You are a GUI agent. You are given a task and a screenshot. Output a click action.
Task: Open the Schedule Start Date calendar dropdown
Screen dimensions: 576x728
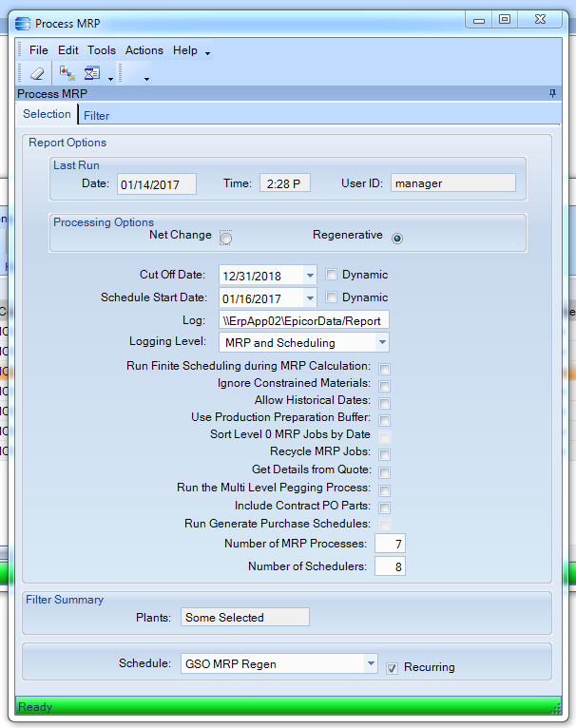pyautogui.click(x=310, y=298)
